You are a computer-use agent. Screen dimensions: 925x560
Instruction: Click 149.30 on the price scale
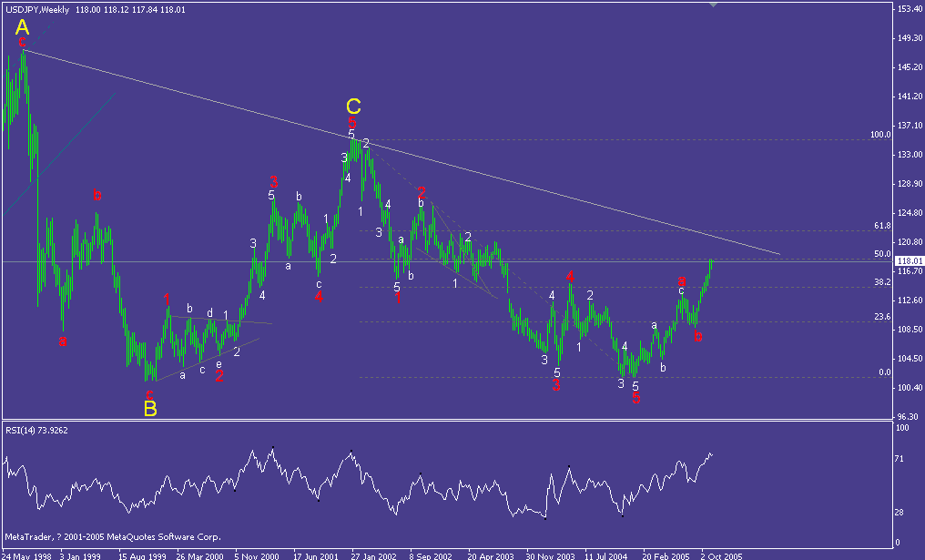[x=910, y=37]
